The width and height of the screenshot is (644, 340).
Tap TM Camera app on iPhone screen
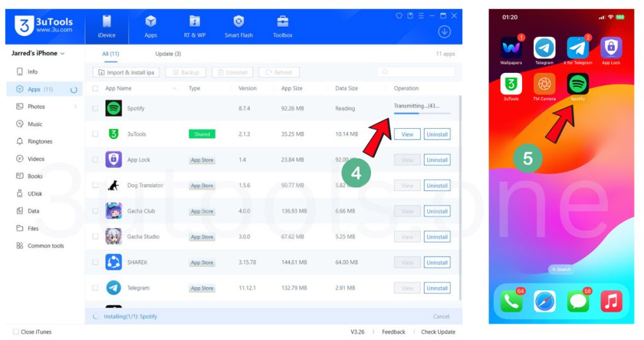pyautogui.click(x=544, y=84)
